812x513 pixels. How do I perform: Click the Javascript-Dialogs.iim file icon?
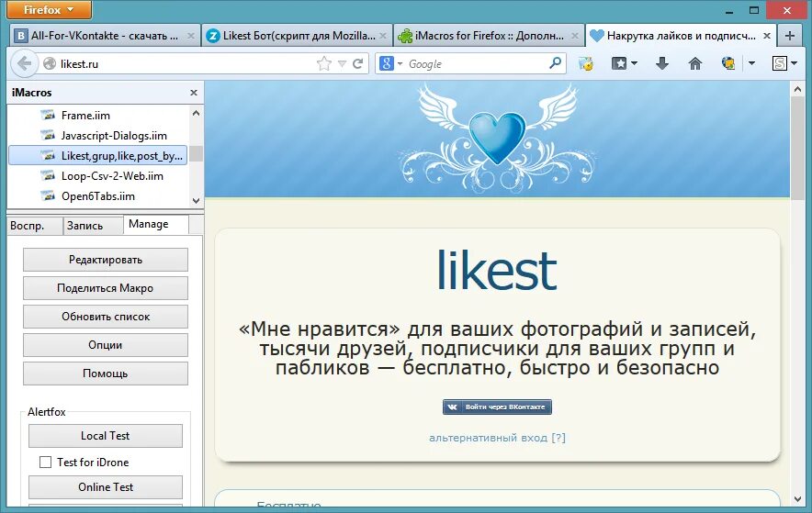click(48, 135)
